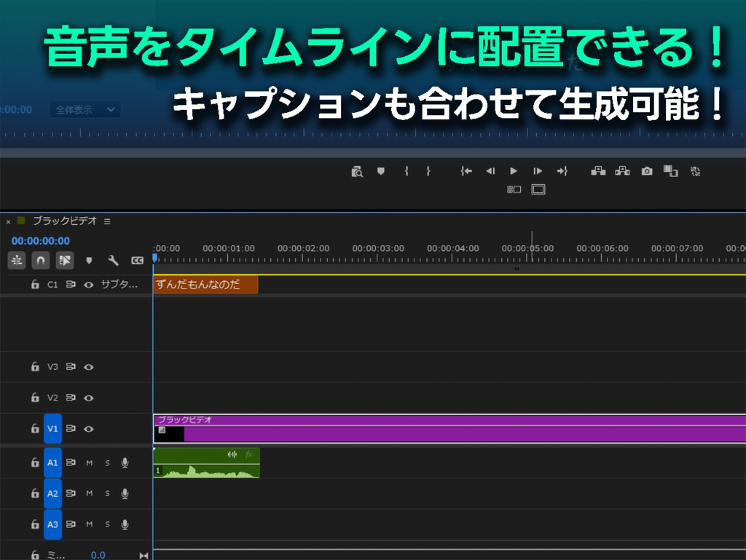This screenshot has height=560, width=746.
Task: Go to In point
Action: (x=466, y=171)
